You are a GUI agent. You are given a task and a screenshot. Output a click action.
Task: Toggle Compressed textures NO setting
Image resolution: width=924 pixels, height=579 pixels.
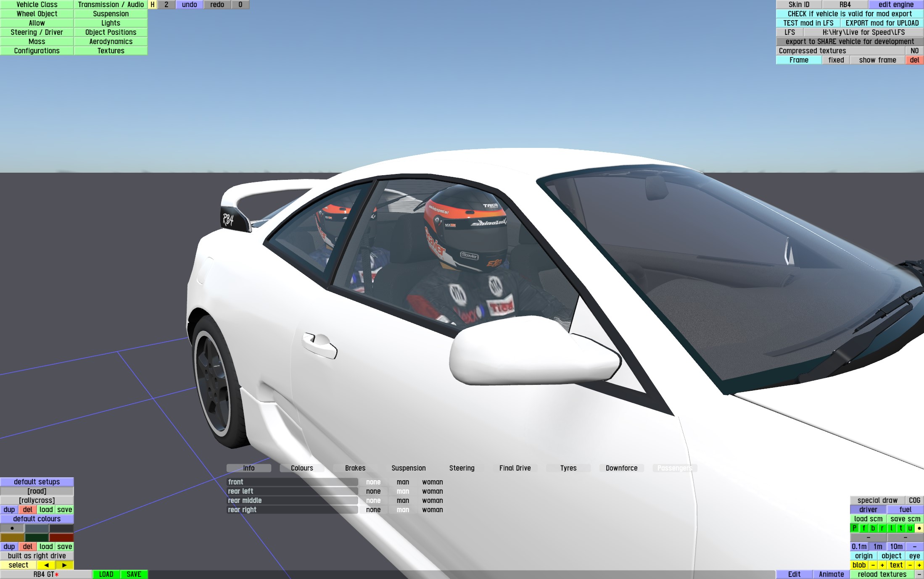914,51
